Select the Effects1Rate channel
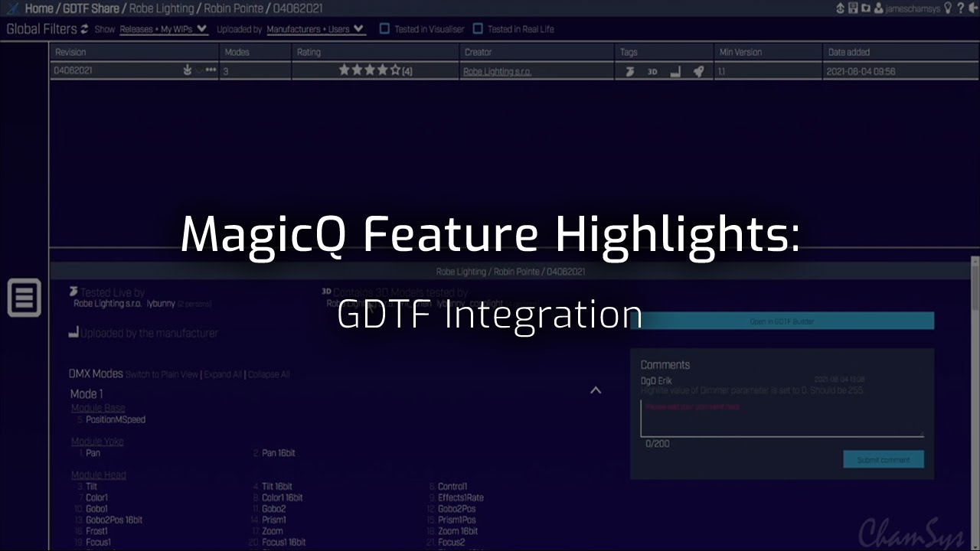The image size is (980, 551). 461,497
